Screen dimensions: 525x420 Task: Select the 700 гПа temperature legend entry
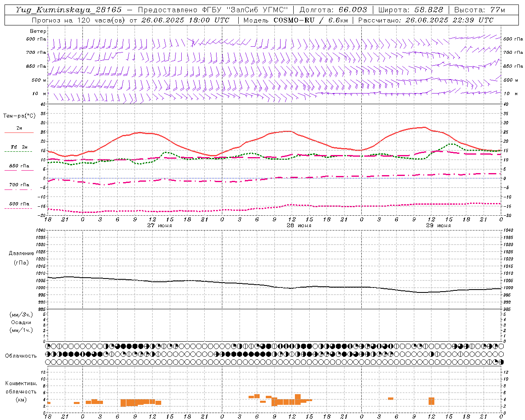pyautogui.click(x=19, y=185)
